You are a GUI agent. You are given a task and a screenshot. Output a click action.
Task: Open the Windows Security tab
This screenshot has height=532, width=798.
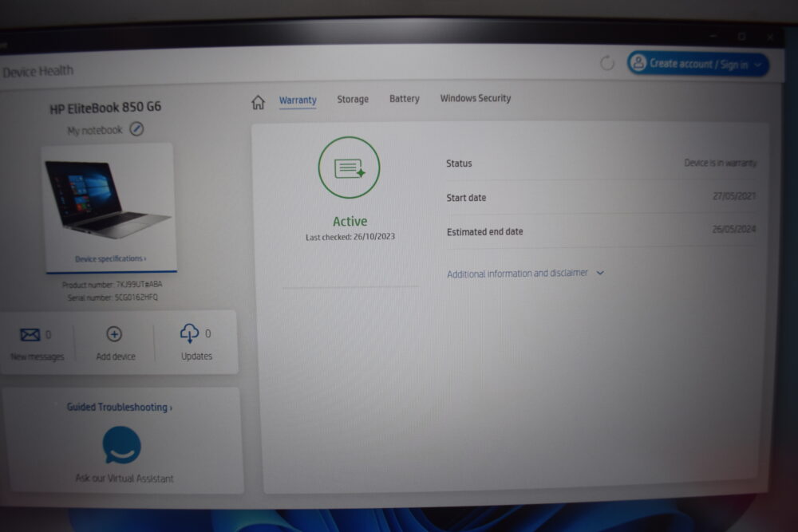(x=476, y=98)
